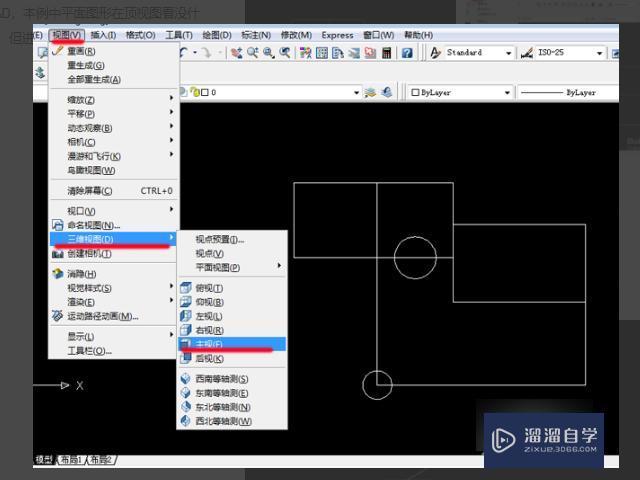Open the Properties palette icon
640x480 pixels.
(305, 53)
